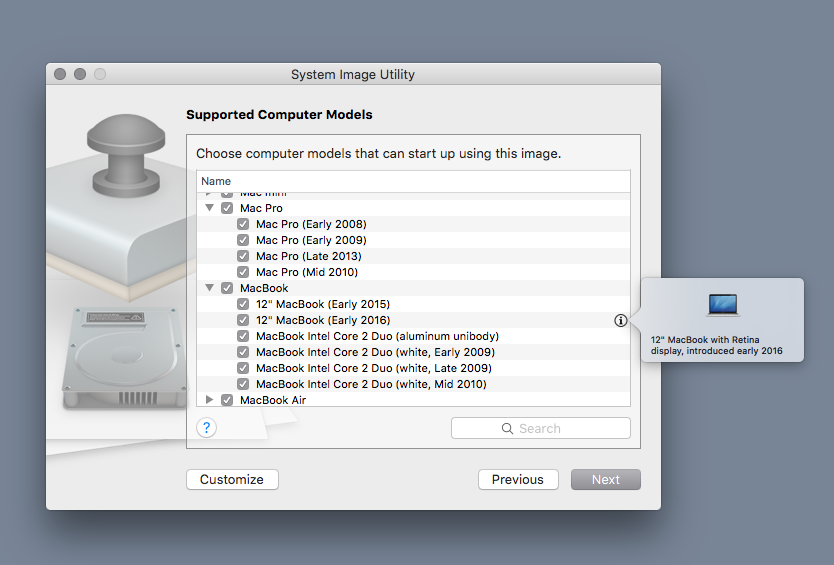Image resolution: width=834 pixels, height=565 pixels.
Task: Uncheck Mac Pro (Early 2008)
Action: coord(243,224)
